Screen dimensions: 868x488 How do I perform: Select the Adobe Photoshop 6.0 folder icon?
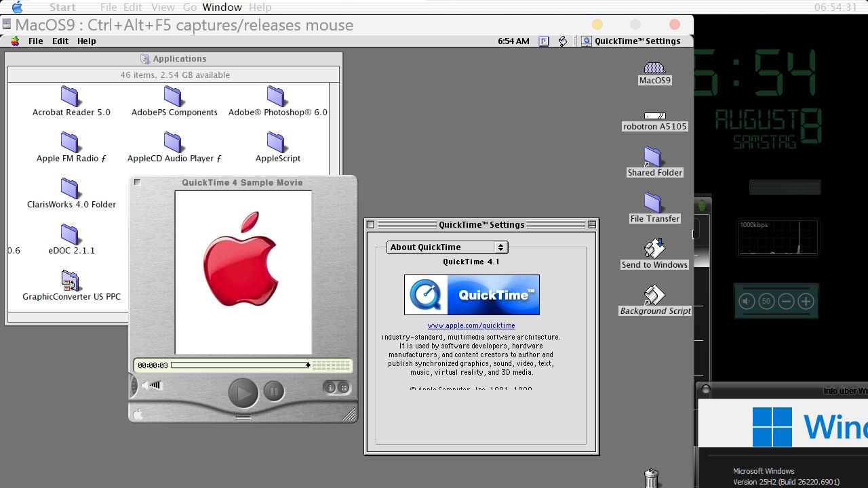tap(277, 97)
